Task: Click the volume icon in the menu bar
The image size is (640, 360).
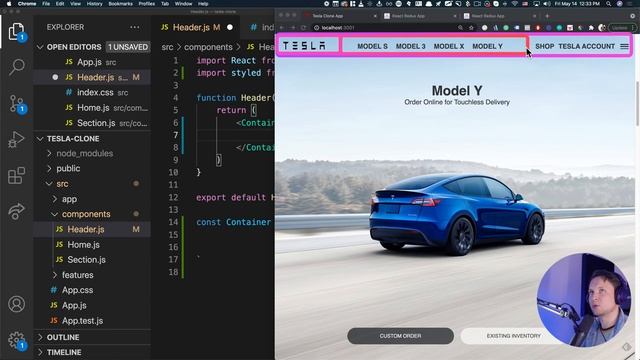Action: (546, 4)
